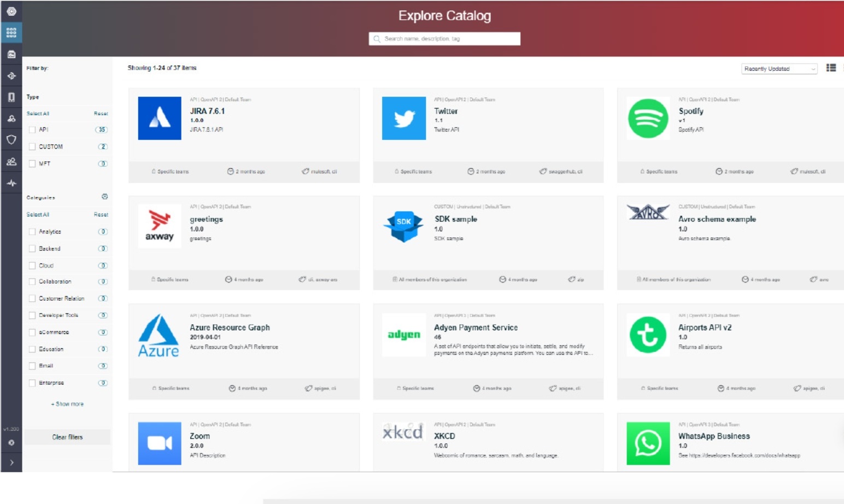
Task: Open the greetings API title
Action: [x=206, y=219]
